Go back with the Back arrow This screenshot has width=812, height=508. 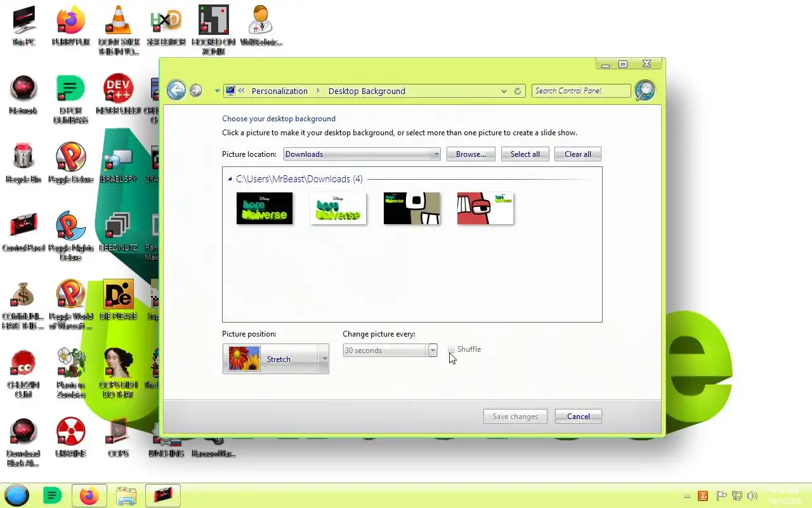(176, 90)
